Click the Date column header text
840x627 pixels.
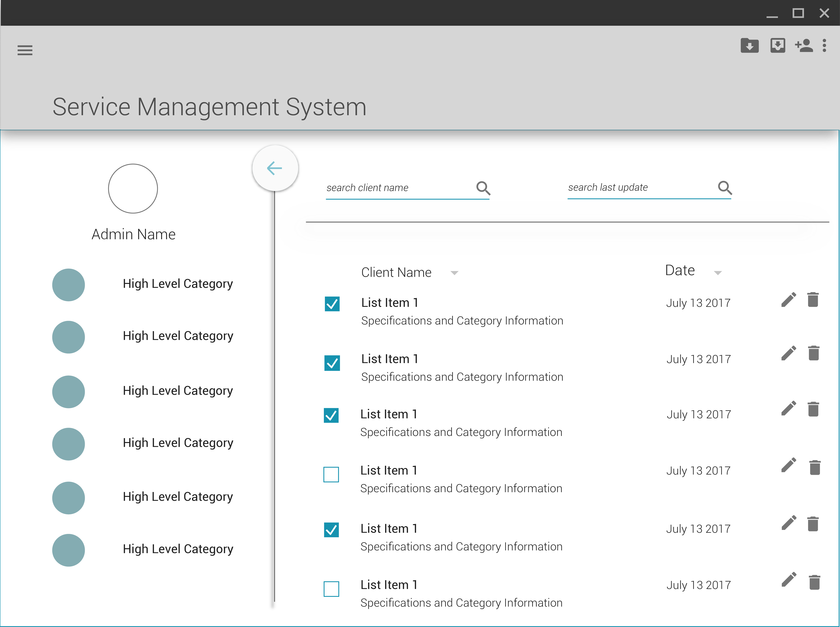pyautogui.click(x=680, y=271)
